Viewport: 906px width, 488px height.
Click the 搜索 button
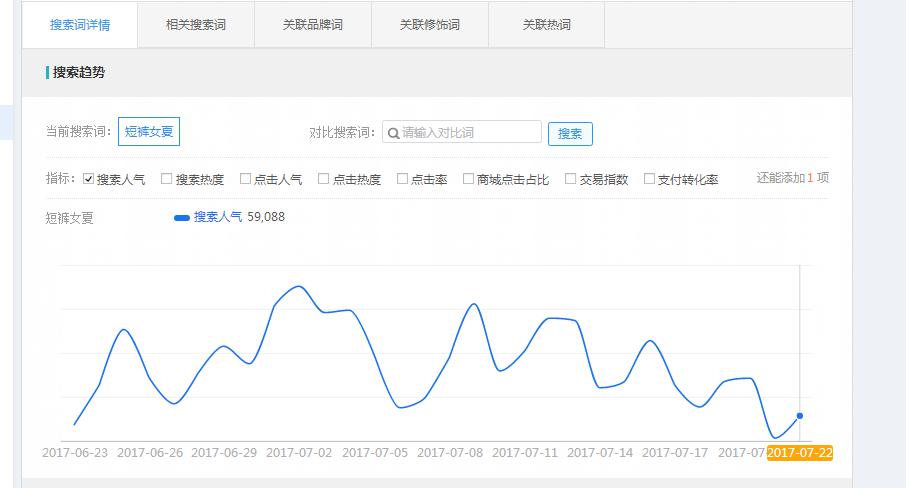pos(570,134)
